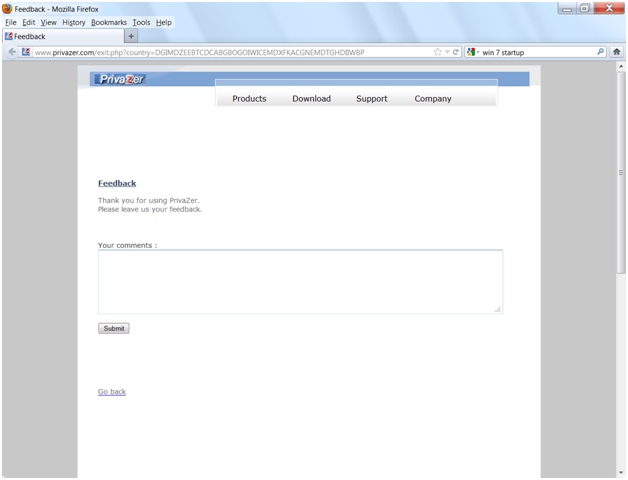Click the back arrow navigation button
Viewport: 628px width, 480px height.
[x=12, y=52]
